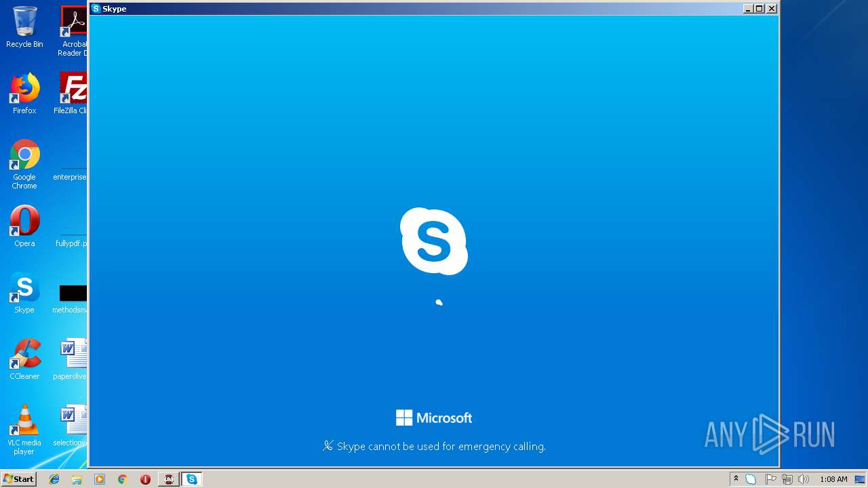868x488 pixels.
Task: Open the Action Center flag icon
Action: coord(770,479)
